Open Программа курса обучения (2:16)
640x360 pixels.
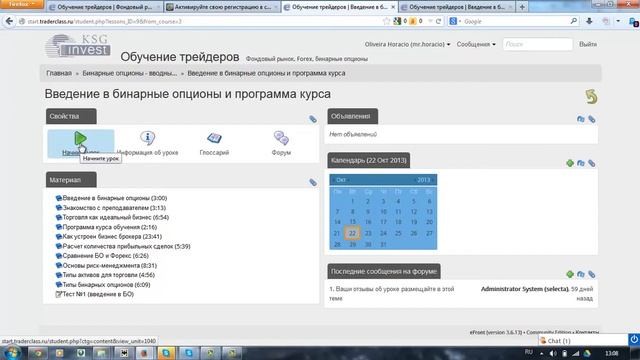109,227
